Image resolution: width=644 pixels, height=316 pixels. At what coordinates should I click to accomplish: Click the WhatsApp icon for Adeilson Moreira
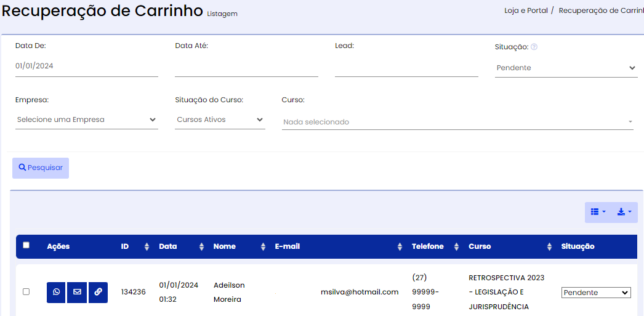[57, 292]
